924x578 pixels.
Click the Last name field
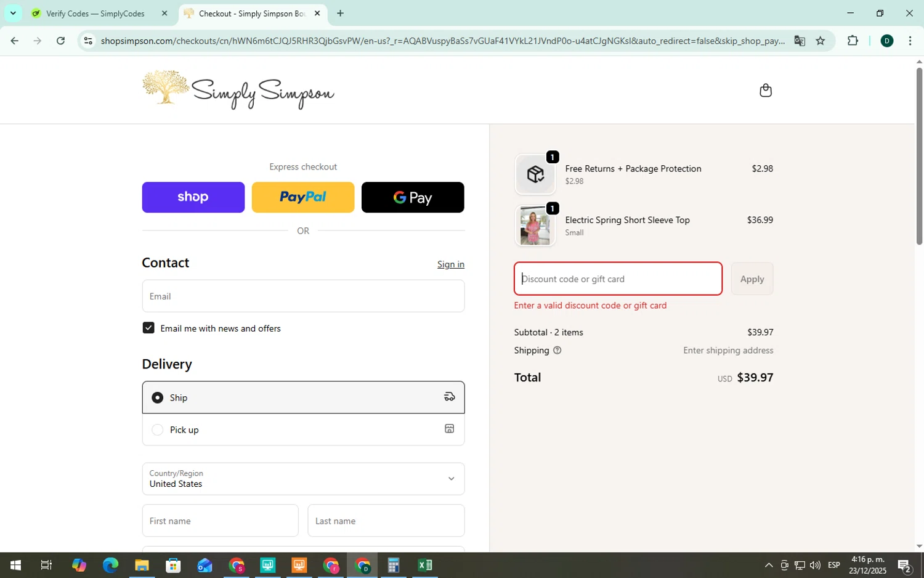tap(386, 521)
